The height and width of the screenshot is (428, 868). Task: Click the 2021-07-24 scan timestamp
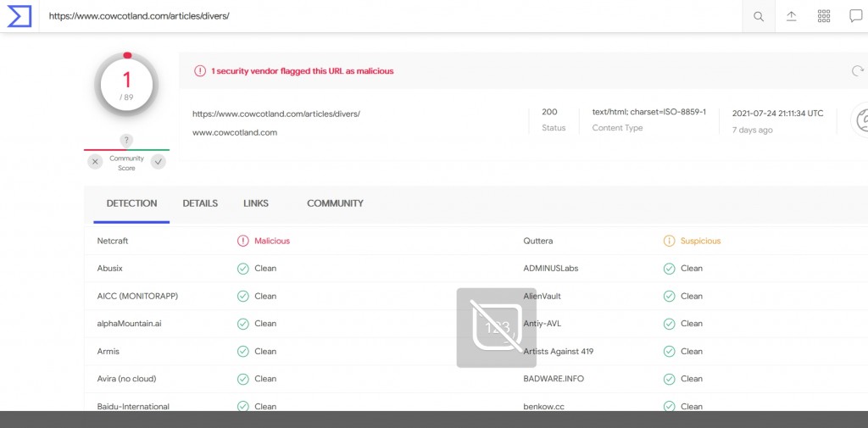778,114
